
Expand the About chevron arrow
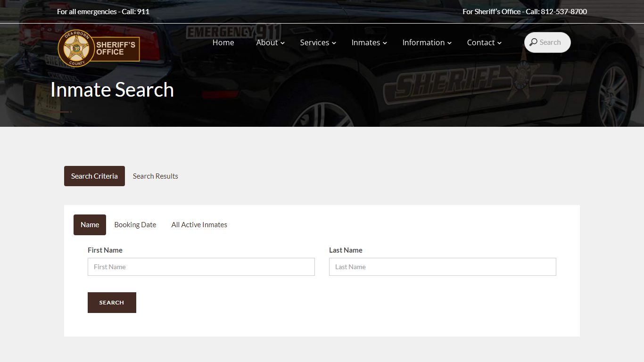pos(283,43)
